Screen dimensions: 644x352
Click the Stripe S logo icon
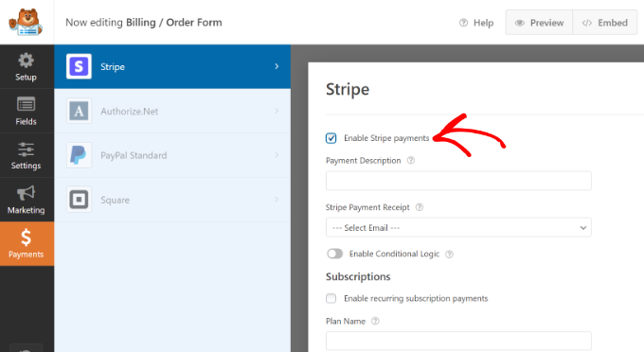tap(79, 66)
